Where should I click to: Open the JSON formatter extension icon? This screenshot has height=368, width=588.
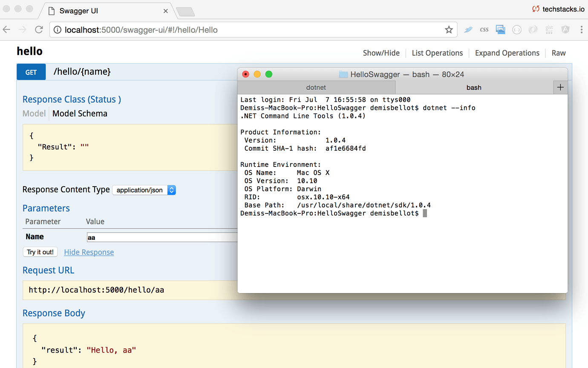(x=517, y=29)
